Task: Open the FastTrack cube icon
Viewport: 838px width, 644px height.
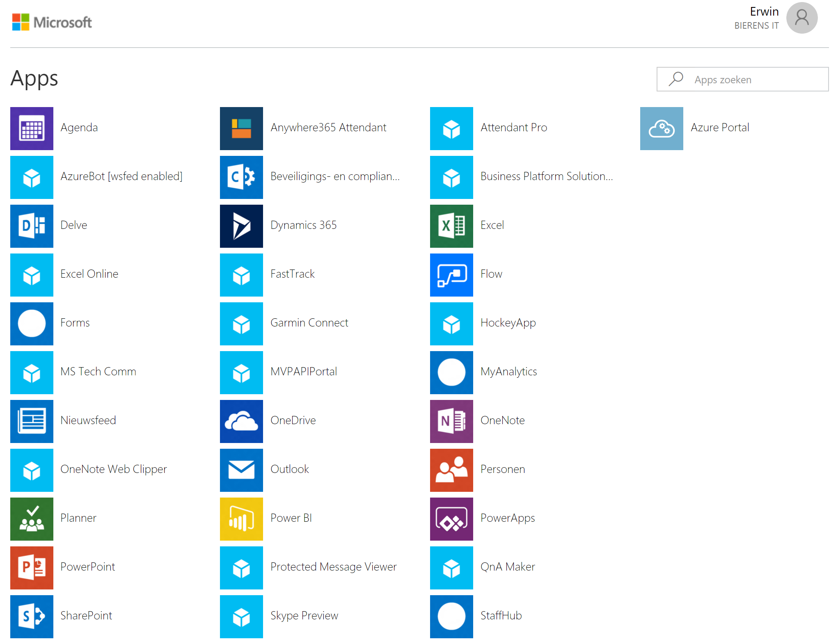Action: point(241,275)
